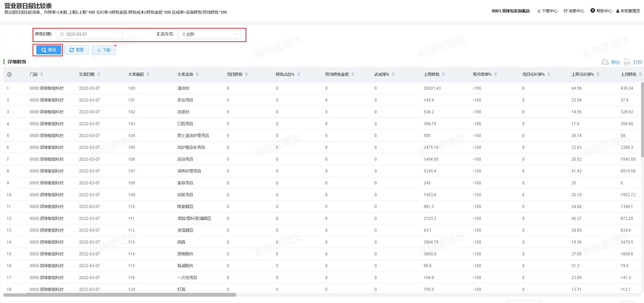This screenshot has height=303, width=644.
Task: Click the 销售日期 date input field
Action: coord(89,34)
